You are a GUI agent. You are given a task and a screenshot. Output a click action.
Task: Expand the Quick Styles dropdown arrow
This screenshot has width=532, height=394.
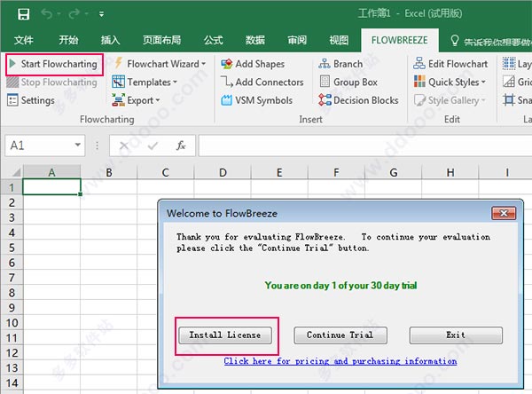point(483,83)
